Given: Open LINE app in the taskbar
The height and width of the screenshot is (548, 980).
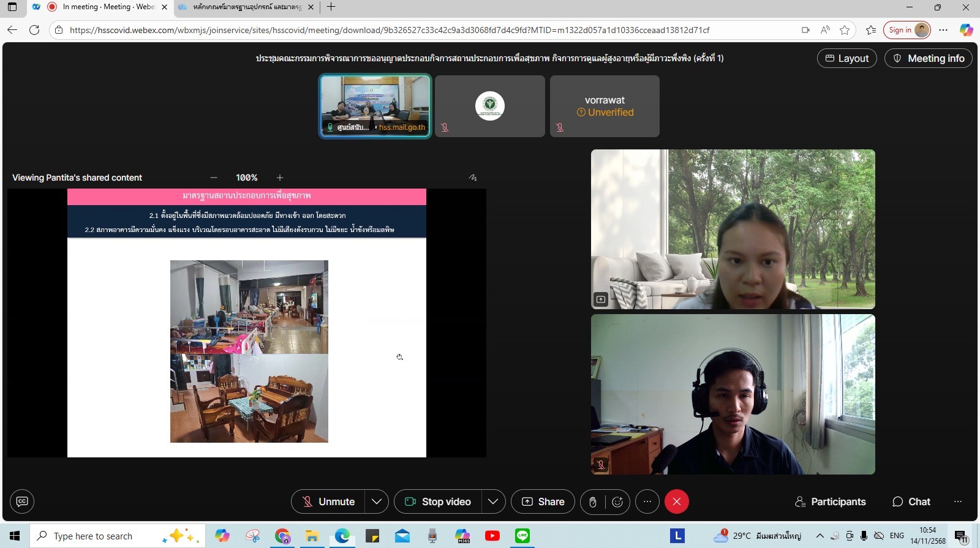Looking at the screenshot, I should tap(522, 536).
